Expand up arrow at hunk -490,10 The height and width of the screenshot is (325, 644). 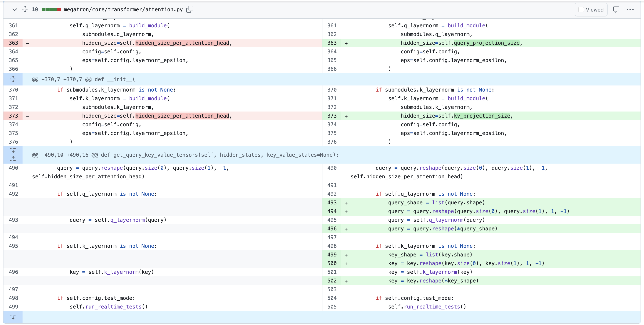coord(13,159)
